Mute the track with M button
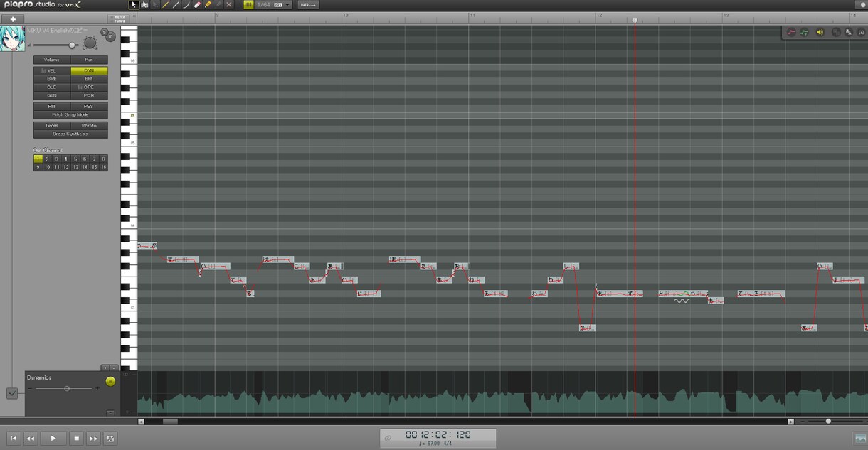This screenshot has height=450, width=868. (x=110, y=36)
